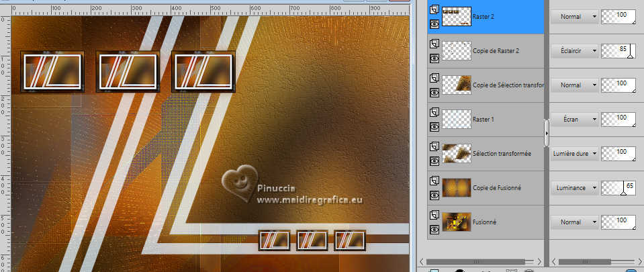
Task: Click the layer type icon of Copie de Fusionné
Action: [x=434, y=181]
